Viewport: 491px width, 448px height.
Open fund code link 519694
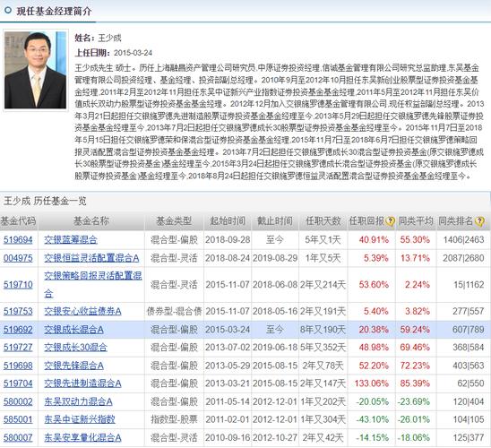(18, 240)
